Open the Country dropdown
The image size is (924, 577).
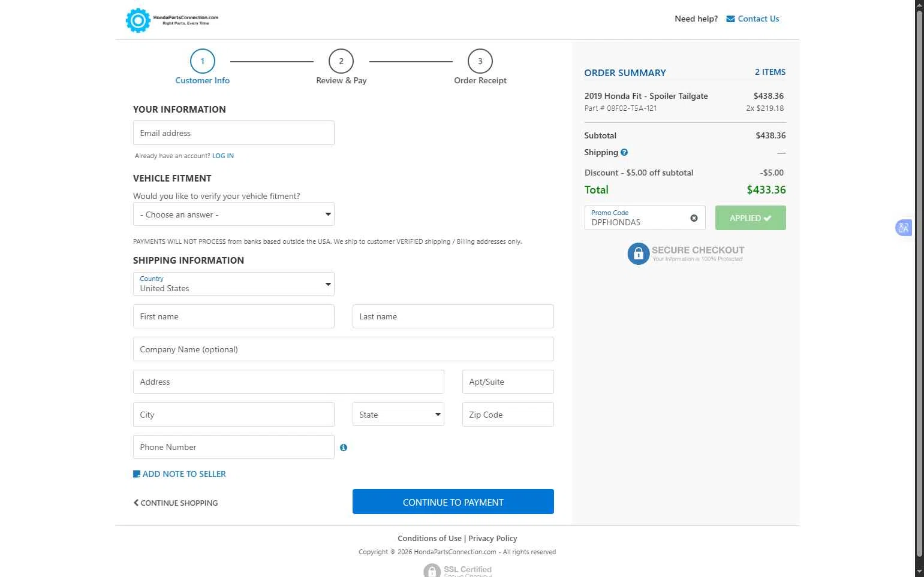point(234,284)
